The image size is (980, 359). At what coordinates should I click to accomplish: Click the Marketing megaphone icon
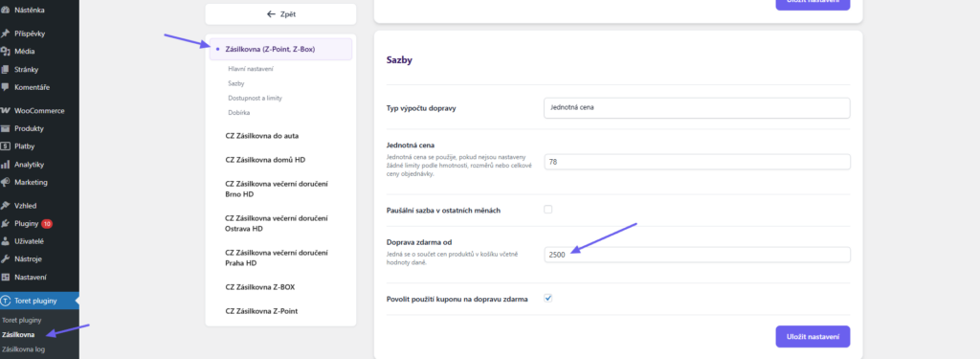[x=6, y=182]
